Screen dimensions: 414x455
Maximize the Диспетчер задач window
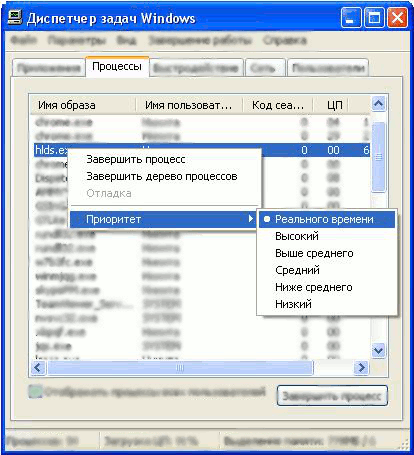[374, 18]
